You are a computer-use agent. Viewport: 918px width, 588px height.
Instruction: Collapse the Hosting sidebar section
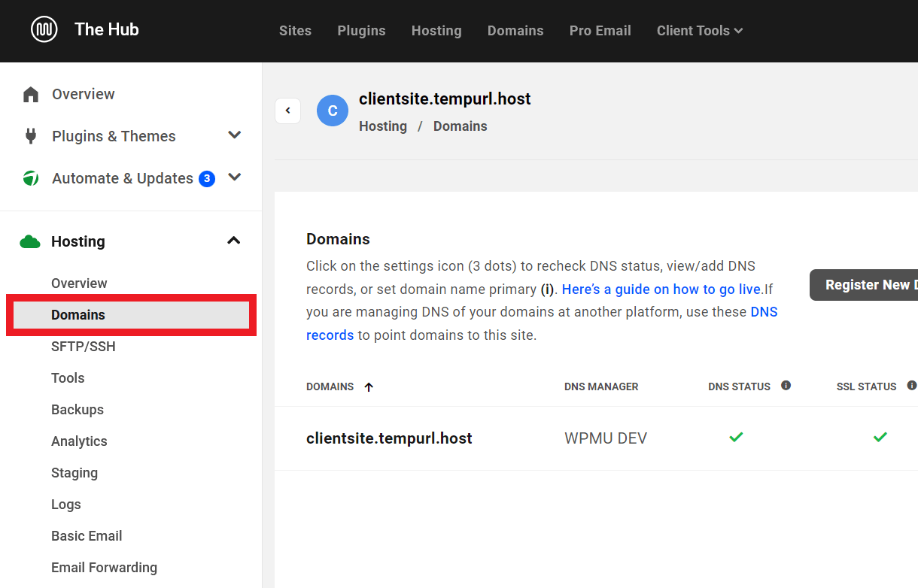coord(234,241)
